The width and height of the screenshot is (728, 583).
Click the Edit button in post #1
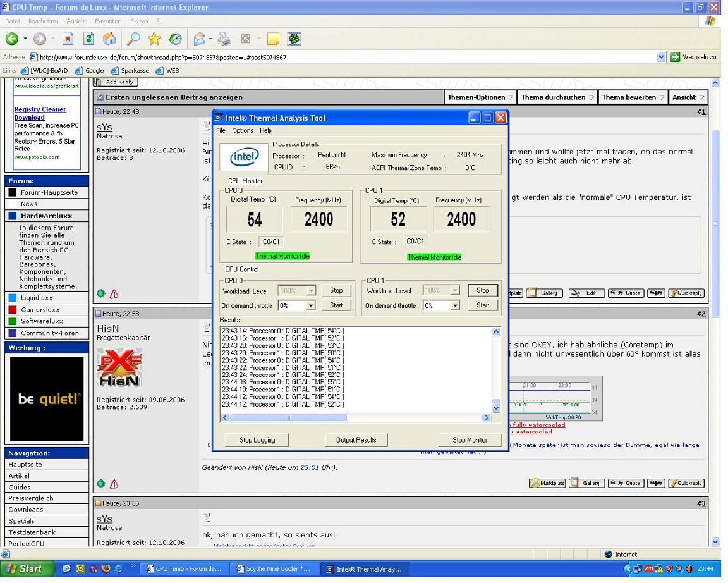(x=586, y=293)
